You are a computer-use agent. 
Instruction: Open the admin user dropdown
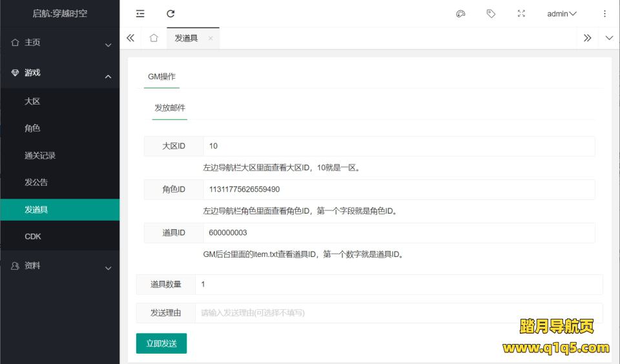[561, 14]
